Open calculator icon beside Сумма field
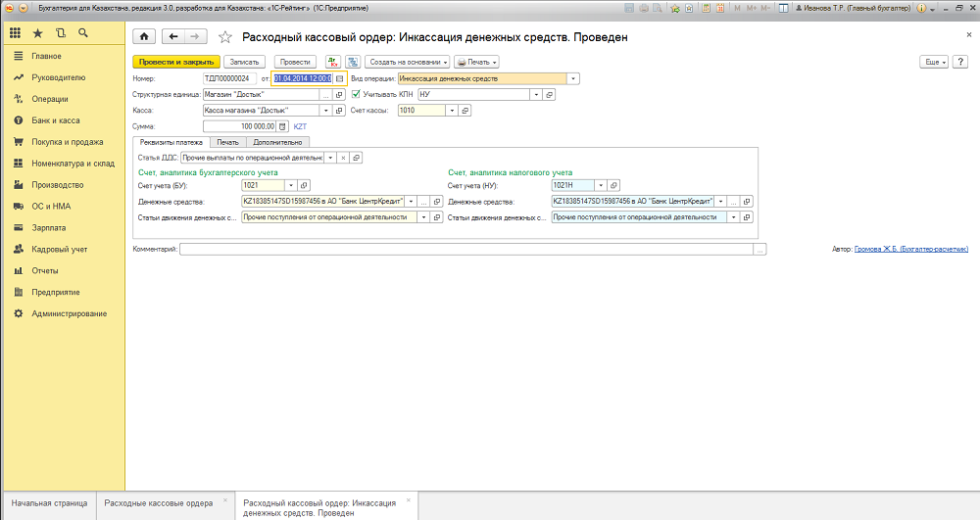This screenshot has height=520, width=980. (282, 126)
